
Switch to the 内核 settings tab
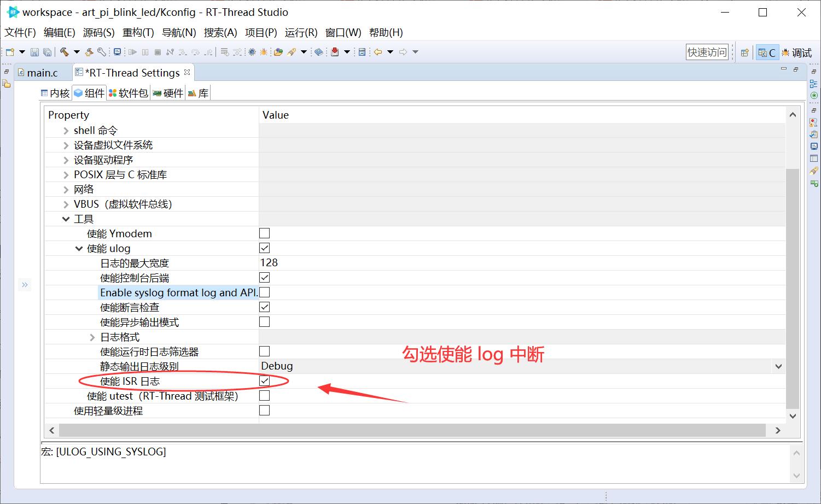pos(55,93)
